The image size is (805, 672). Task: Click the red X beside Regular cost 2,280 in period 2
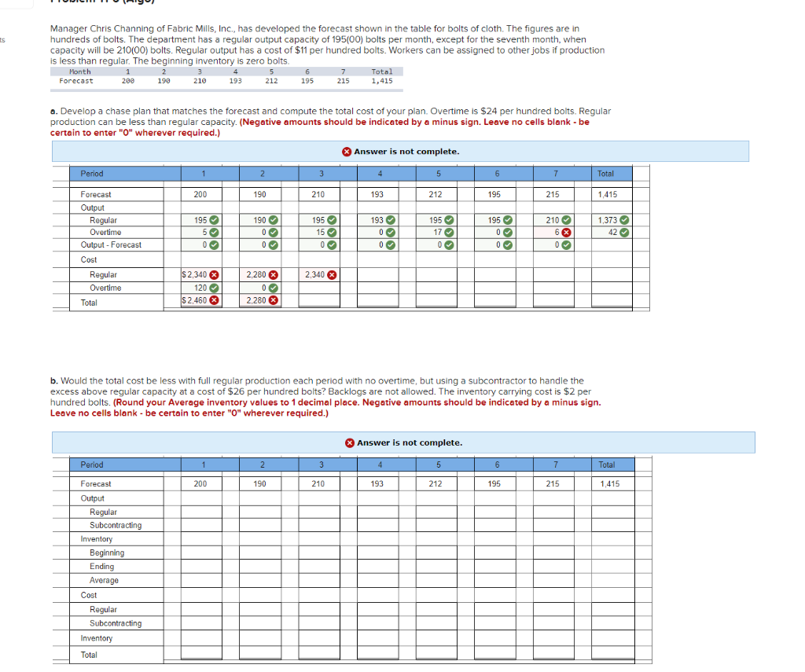[272, 273]
